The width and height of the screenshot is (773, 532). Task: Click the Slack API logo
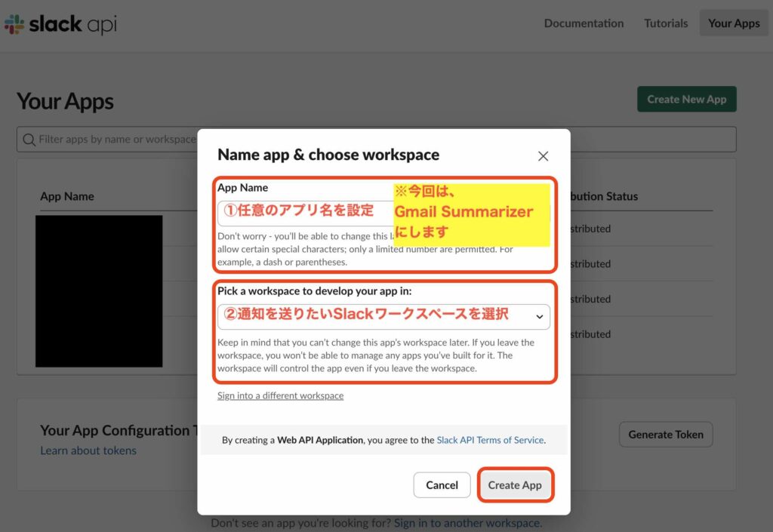click(x=60, y=23)
